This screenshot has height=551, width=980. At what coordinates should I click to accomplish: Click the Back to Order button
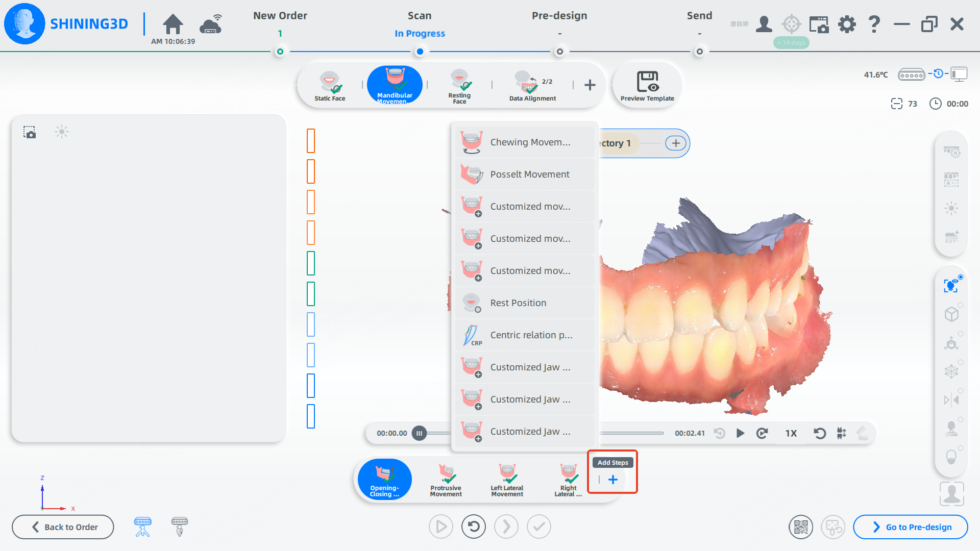click(63, 527)
